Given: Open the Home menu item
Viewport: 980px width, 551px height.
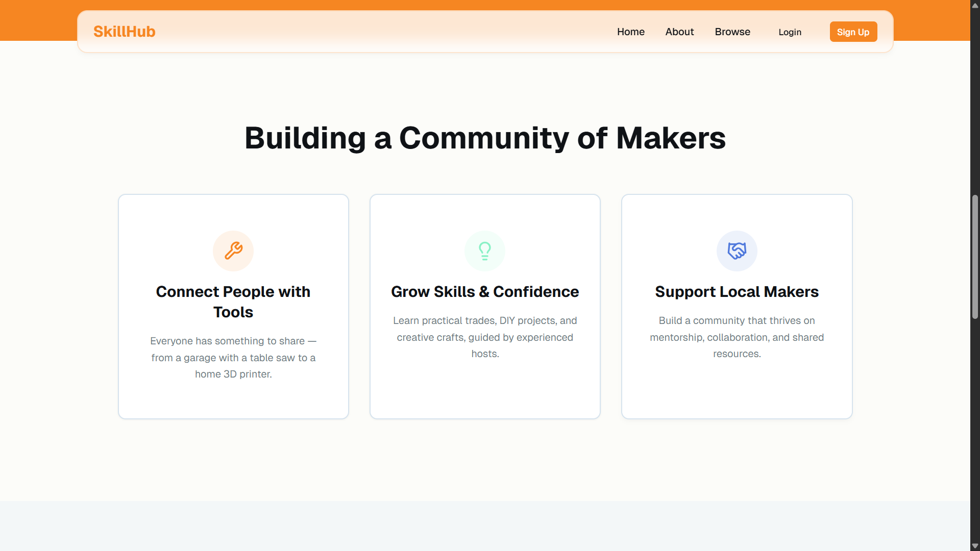Looking at the screenshot, I should click(630, 32).
